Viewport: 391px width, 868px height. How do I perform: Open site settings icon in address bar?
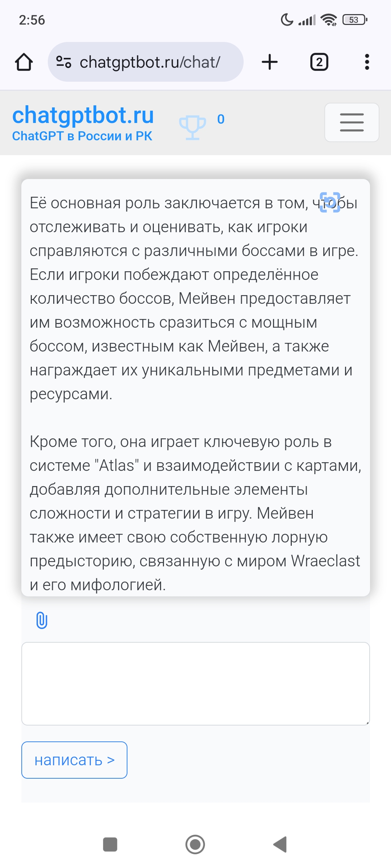click(64, 62)
